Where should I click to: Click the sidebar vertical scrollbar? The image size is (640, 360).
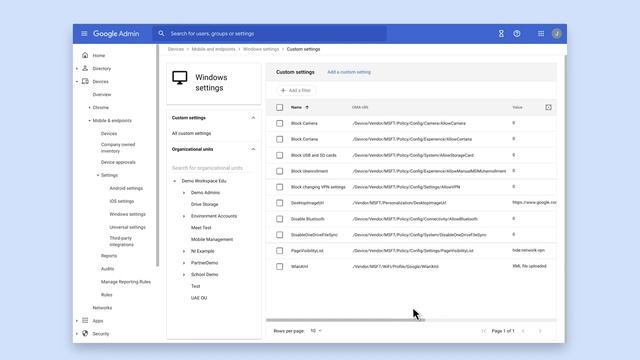point(158,155)
